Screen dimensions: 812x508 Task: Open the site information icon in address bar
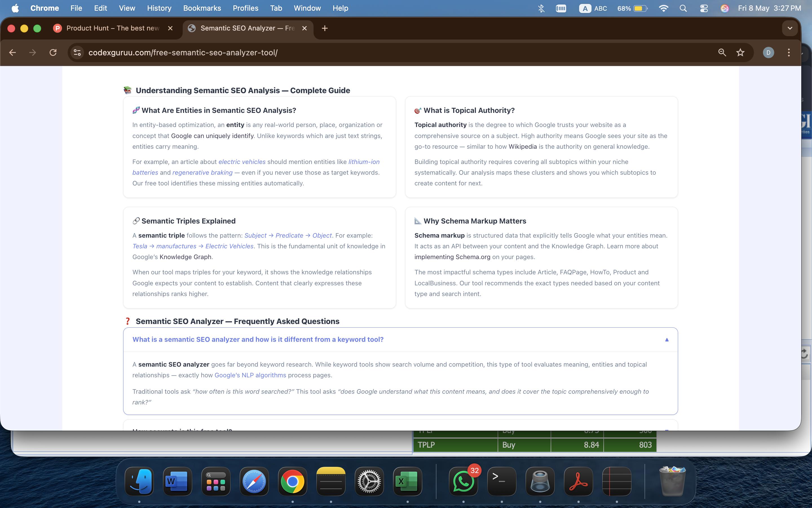78,52
